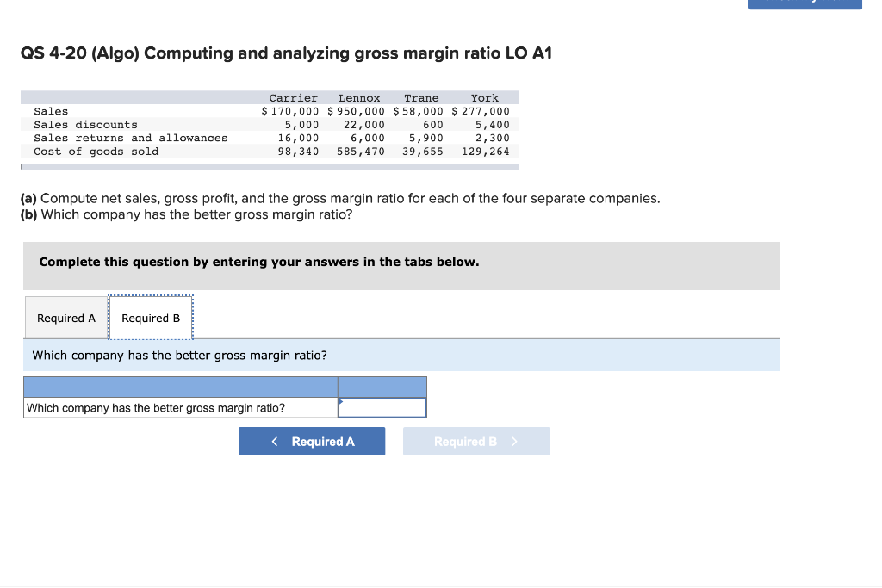The image size is (882, 588).
Task: Select the Sales row label in the table
Action: (50, 110)
